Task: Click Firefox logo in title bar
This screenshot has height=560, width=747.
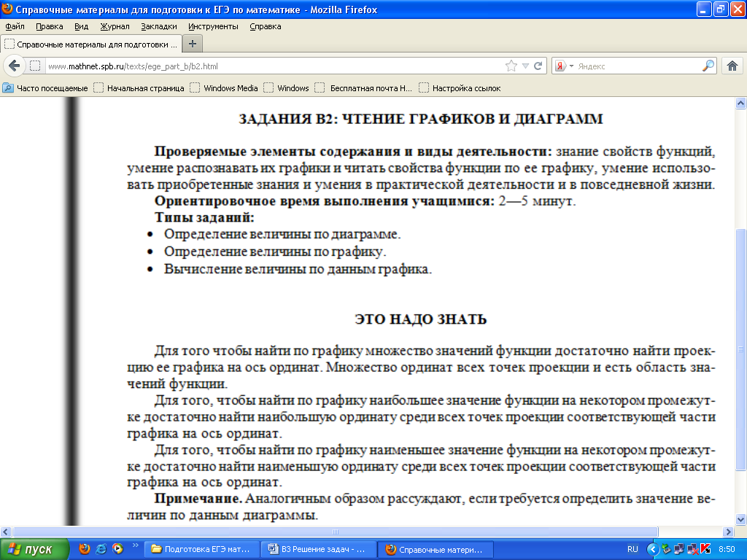Action: (7, 9)
